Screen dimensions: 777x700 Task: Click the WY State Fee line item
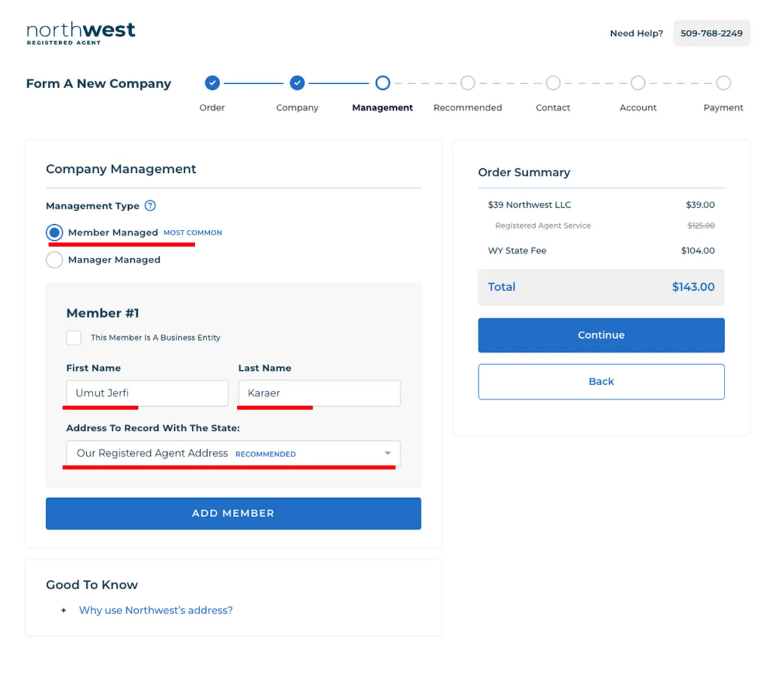point(517,251)
